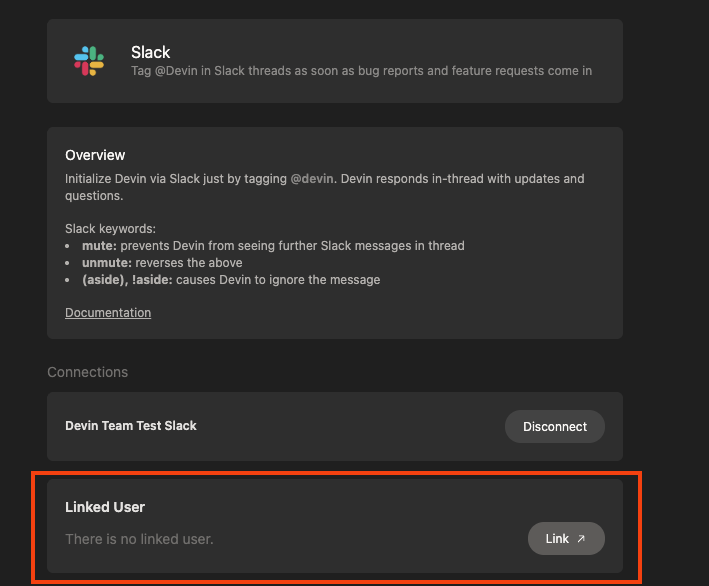Screen dimensions: 709x586
Task: Click the '@devin' mention in Overview
Action: [312, 179]
